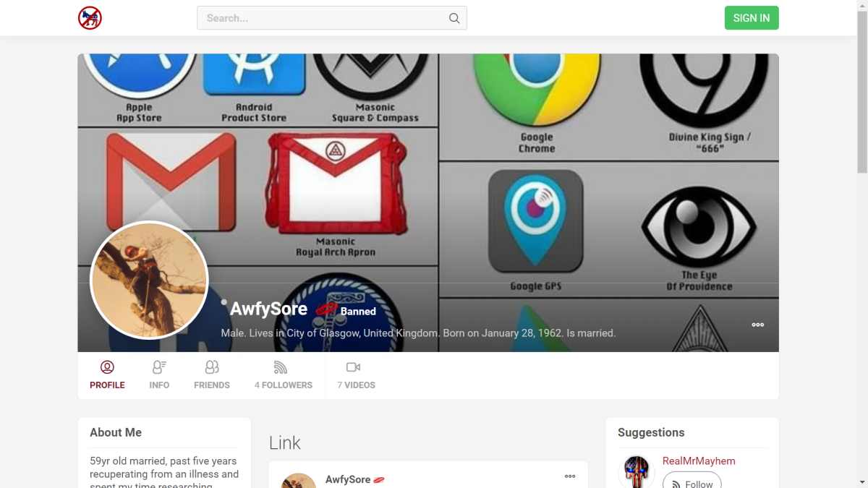The width and height of the screenshot is (868, 488).
Task: Open AwfySore's round profile picture
Action: pos(149,280)
